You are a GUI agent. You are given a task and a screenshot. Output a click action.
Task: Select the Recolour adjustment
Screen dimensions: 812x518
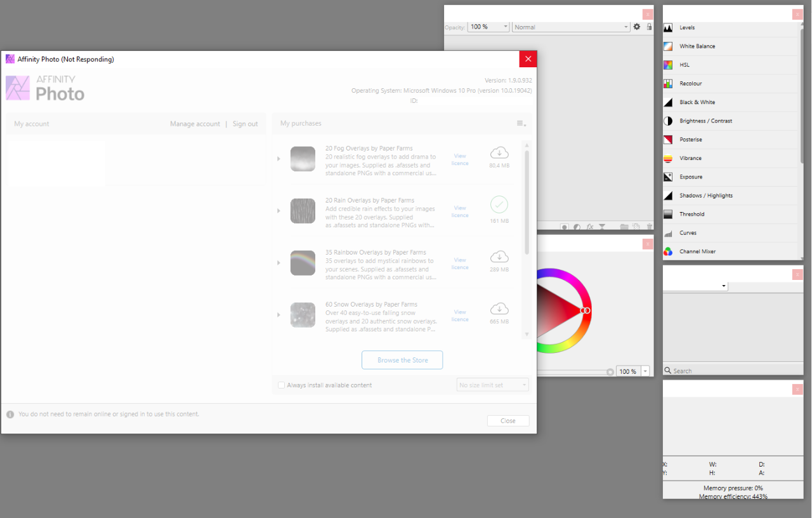click(730, 84)
